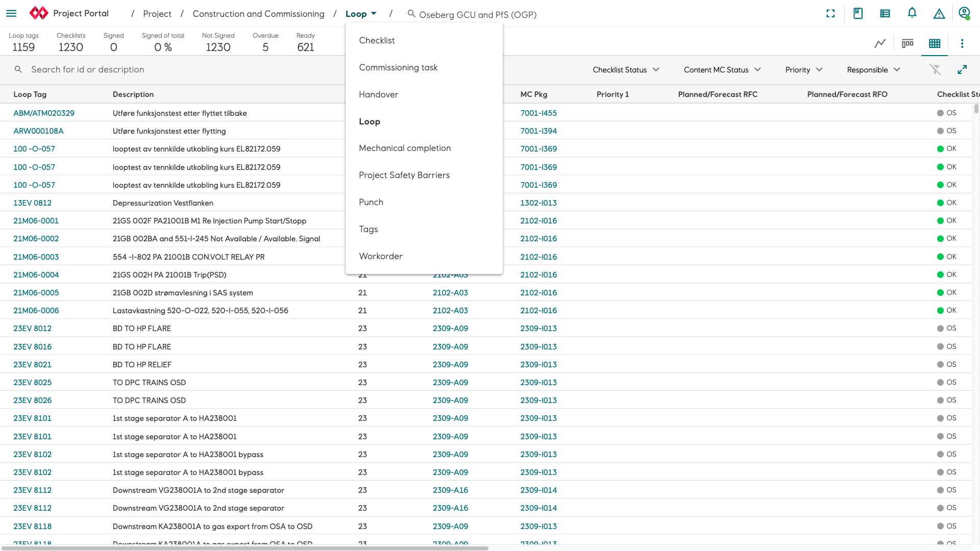Open the Priority filter dropdown
Viewport: 980px width, 551px height.
coord(804,70)
